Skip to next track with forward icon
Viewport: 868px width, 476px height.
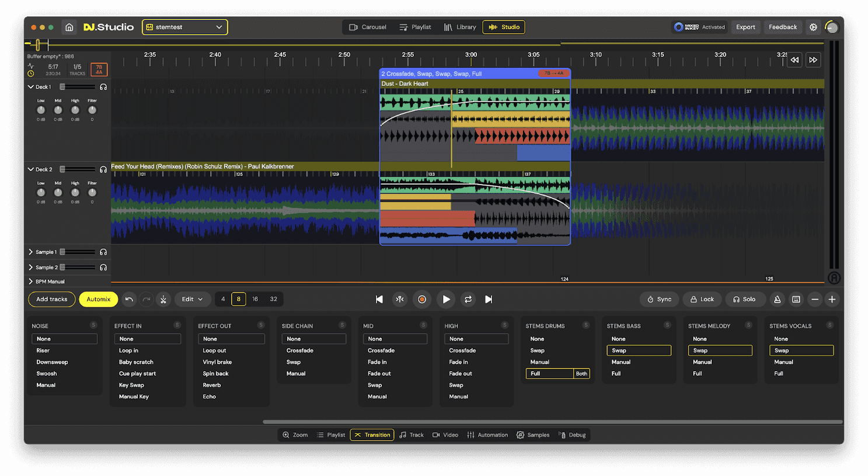[489, 299]
